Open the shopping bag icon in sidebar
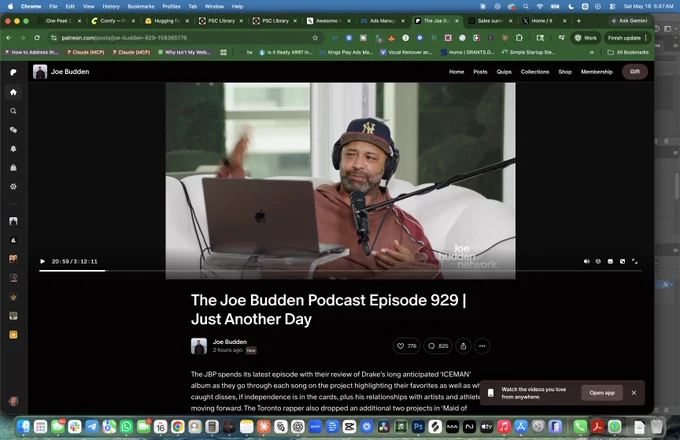 [x=13, y=167]
